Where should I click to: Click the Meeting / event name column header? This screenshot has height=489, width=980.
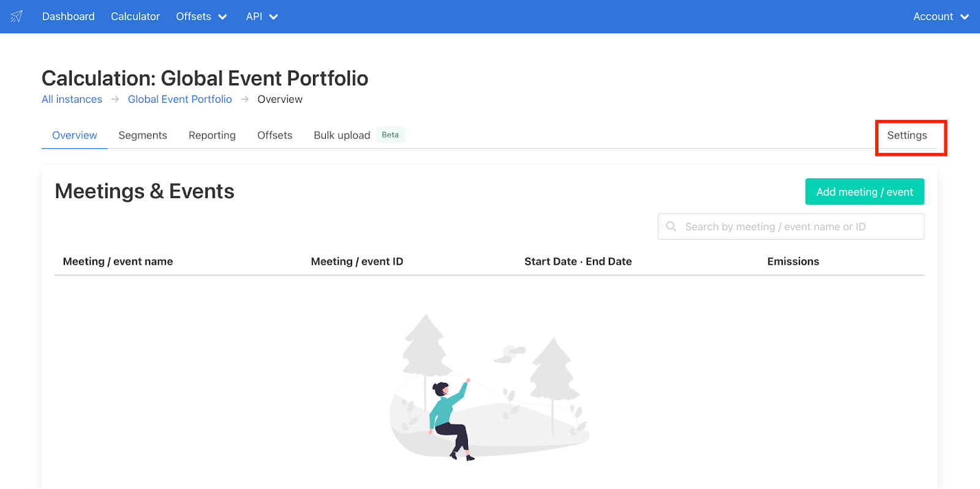118,262
